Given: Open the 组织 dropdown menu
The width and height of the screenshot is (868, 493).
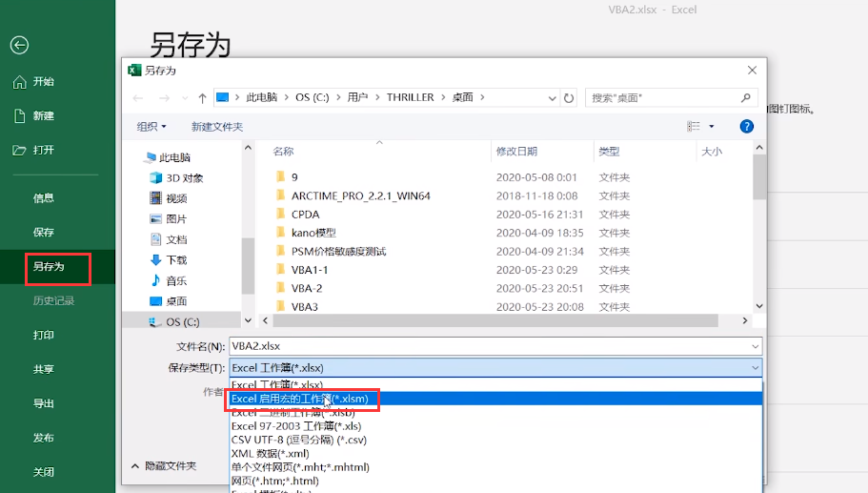Looking at the screenshot, I should tap(151, 126).
